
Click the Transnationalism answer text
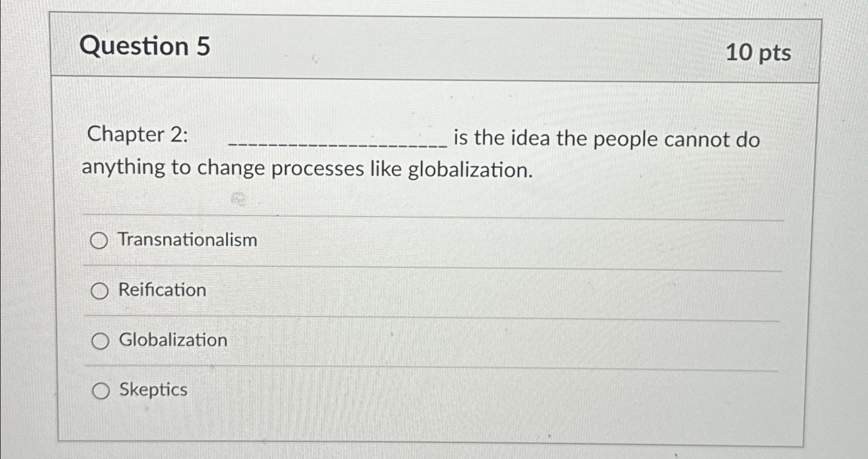click(187, 240)
